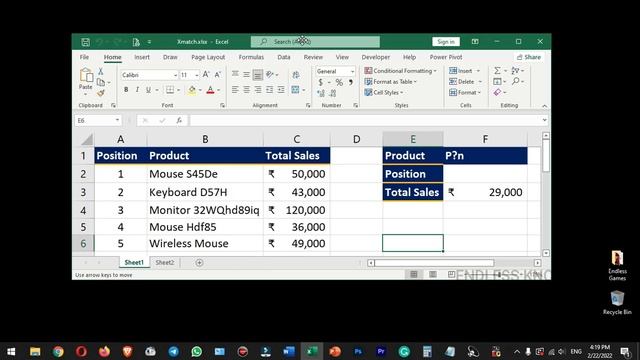
Task: Open the Name Box dropdown arrow
Action: click(118, 120)
